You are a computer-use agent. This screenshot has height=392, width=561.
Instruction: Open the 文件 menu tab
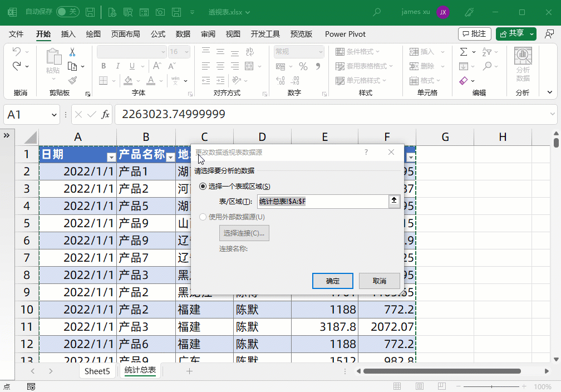click(16, 34)
